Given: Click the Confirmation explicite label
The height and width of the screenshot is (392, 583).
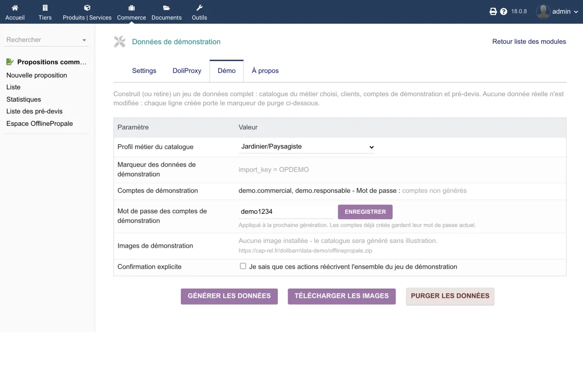Looking at the screenshot, I should tap(150, 267).
